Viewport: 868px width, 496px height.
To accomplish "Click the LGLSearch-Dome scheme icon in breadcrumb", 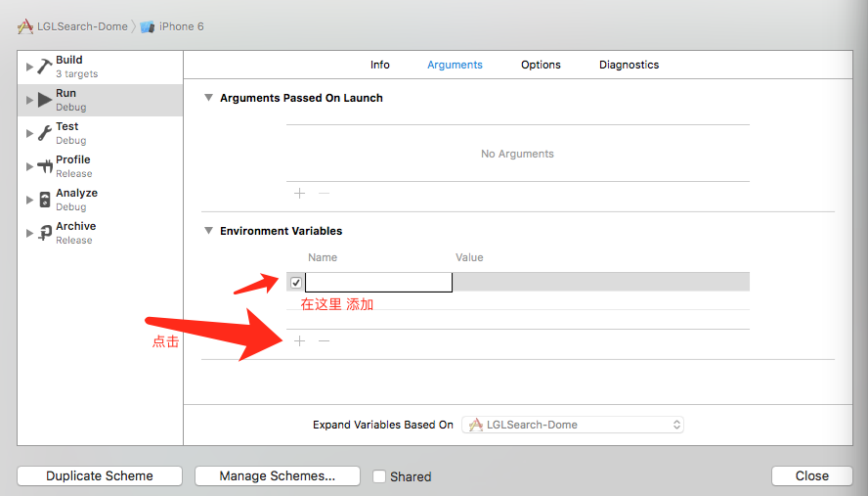I will (x=25, y=26).
